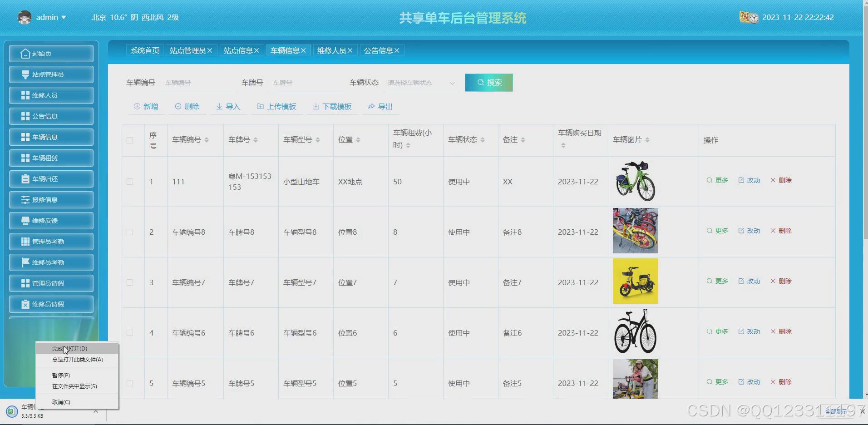Click the 维修反馈 sidebar icon

point(25,220)
